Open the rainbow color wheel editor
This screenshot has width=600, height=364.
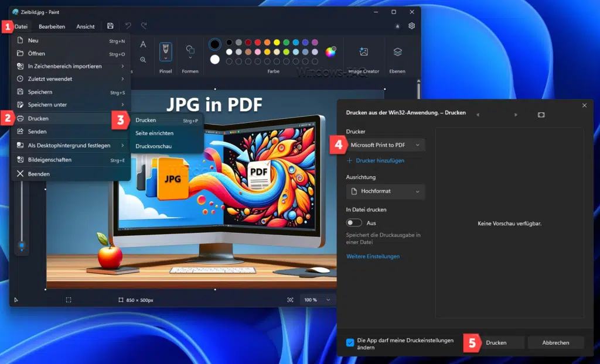tap(330, 51)
